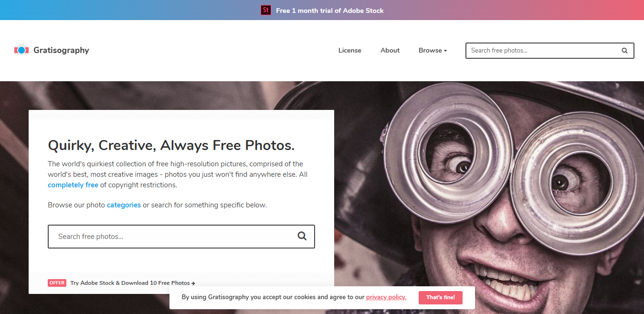Click Try Adobe Stock offer link
Viewport: 644px width, 314px height.
click(x=133, y=283)
